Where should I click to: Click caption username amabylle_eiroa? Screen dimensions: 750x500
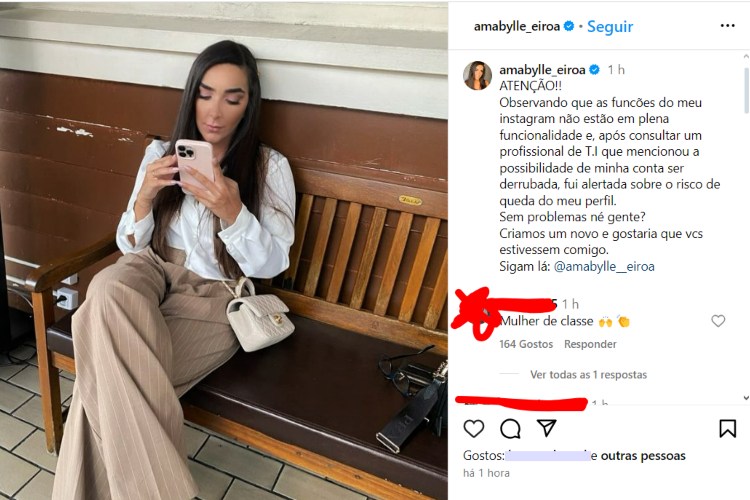click(x=542, y=70)
